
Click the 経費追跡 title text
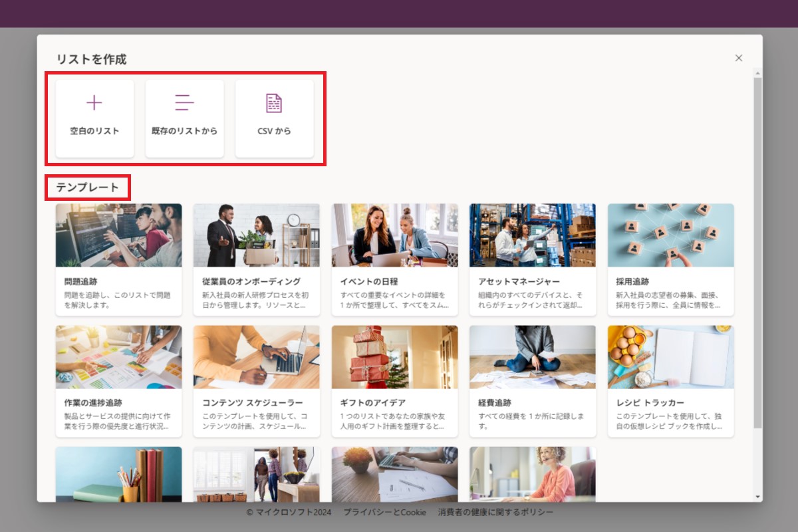495,403
